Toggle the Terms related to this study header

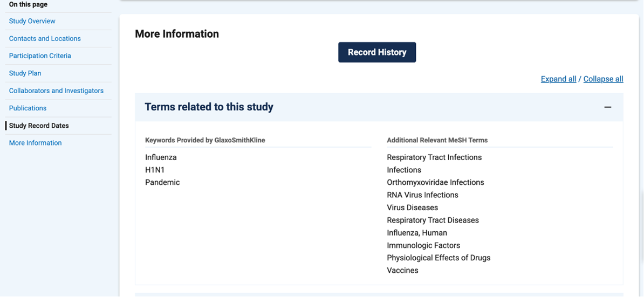[209, 107]
